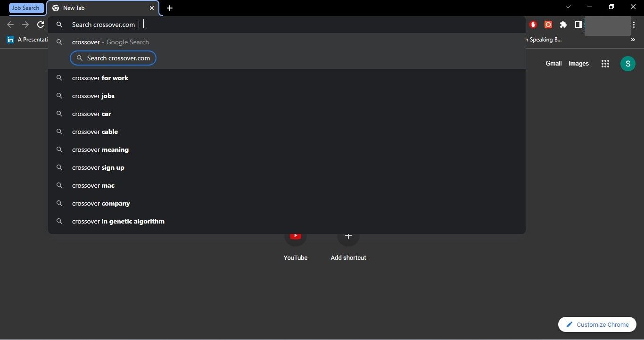The image size is (644, 340).
Task: Open the Speaking bookmark in bookmarks bar
Action: point(545,40)
